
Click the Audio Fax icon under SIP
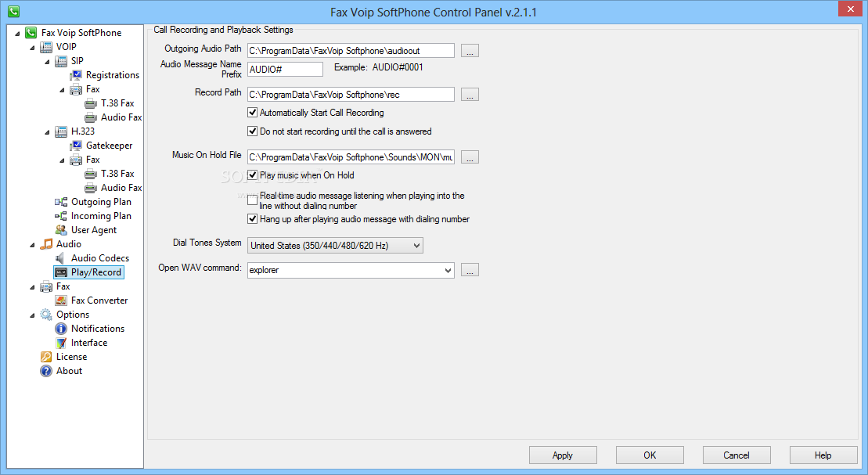point(91,117)
